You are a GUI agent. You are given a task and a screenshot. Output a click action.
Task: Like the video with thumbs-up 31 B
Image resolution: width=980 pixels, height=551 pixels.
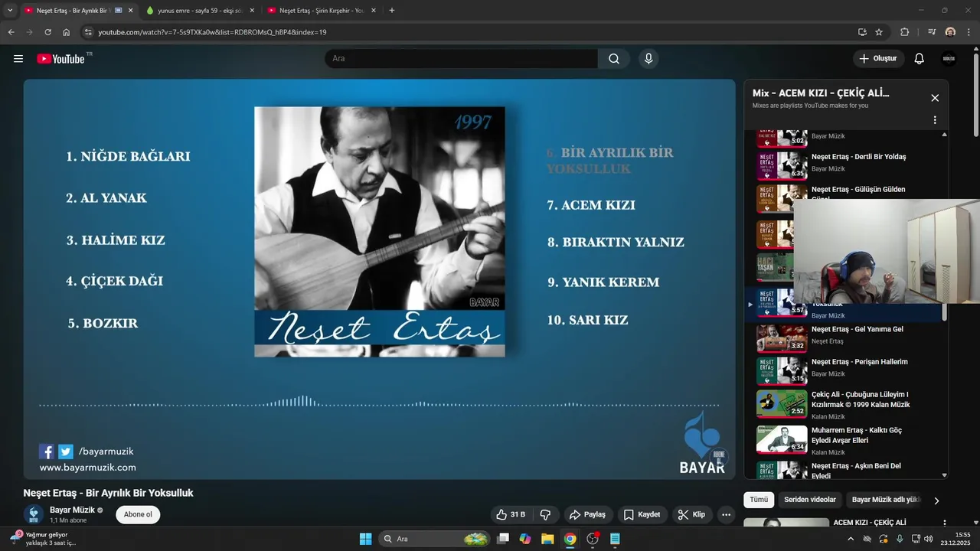point(511,514)
